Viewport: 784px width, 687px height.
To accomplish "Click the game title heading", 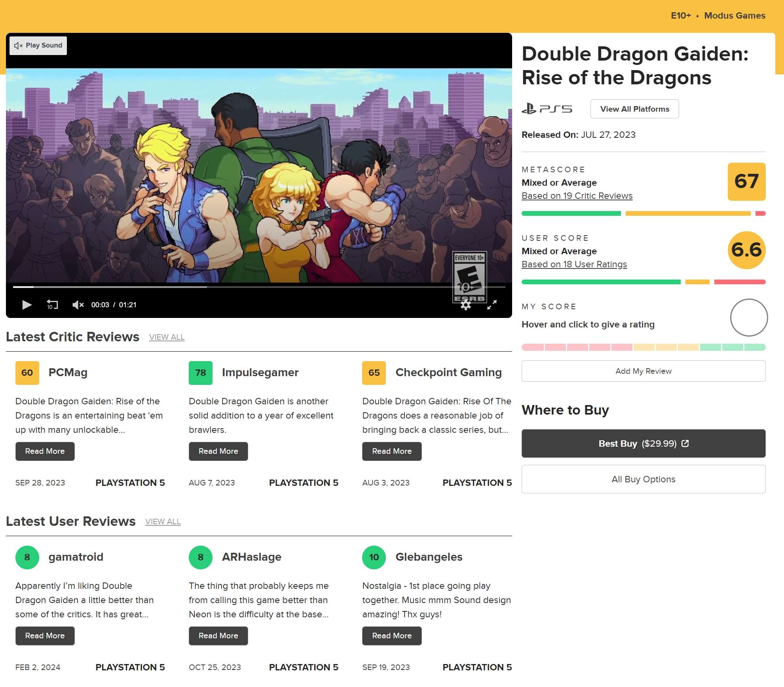I will pyautogui.click(x=635, y=66).
